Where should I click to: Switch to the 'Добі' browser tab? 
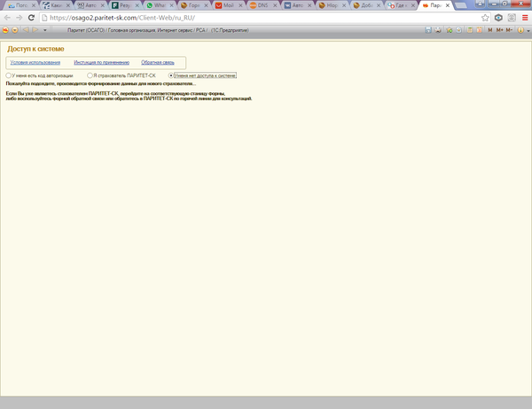click(366, 5)
